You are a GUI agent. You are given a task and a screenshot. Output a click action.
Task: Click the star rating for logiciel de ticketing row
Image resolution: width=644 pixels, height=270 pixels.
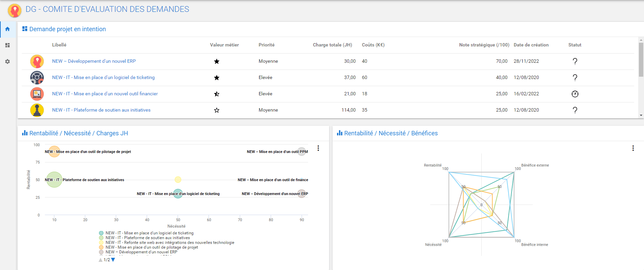click(x=217, y=78)
